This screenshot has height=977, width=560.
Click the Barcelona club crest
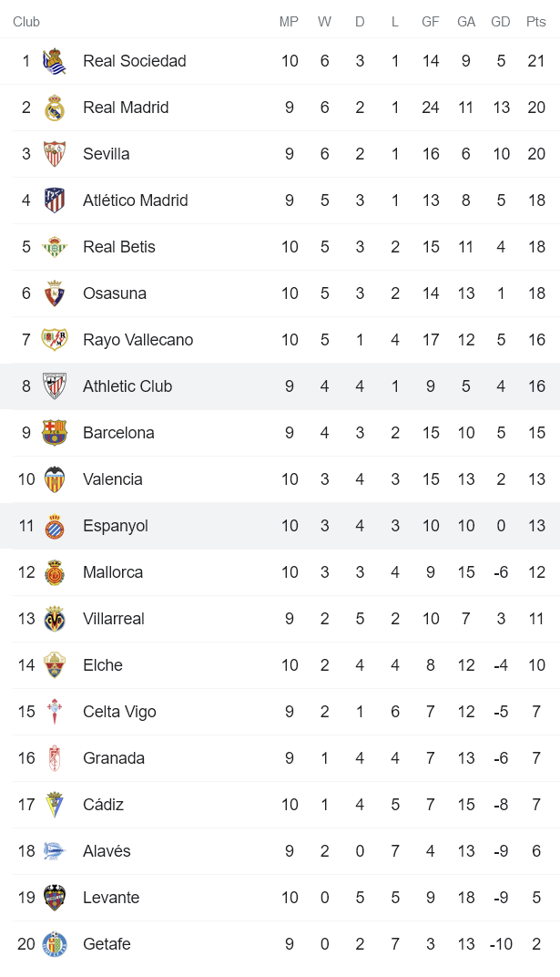55,433
